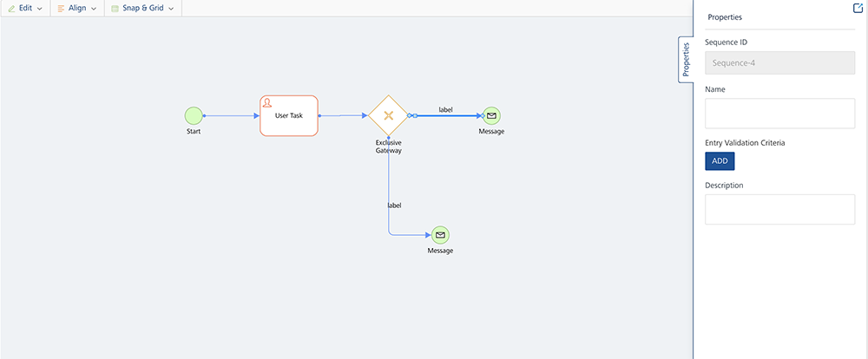Focus the Description text box
This screenshot has height=359, width=868.
(x=779, y=209)
